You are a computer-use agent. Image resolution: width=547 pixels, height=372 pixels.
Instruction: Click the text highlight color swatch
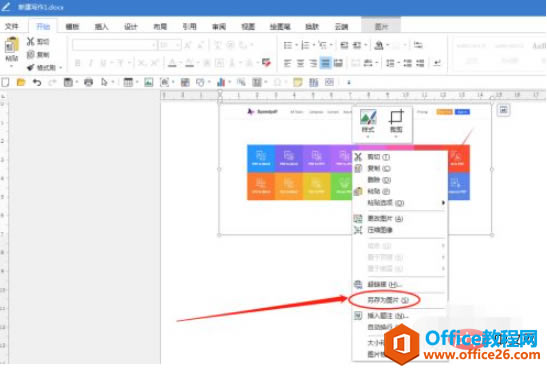click(189, 63)
